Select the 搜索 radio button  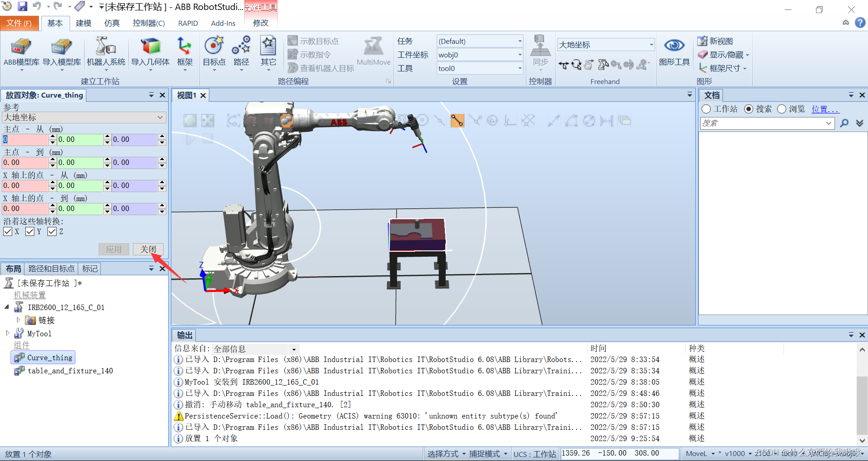[x=749, y=109]
